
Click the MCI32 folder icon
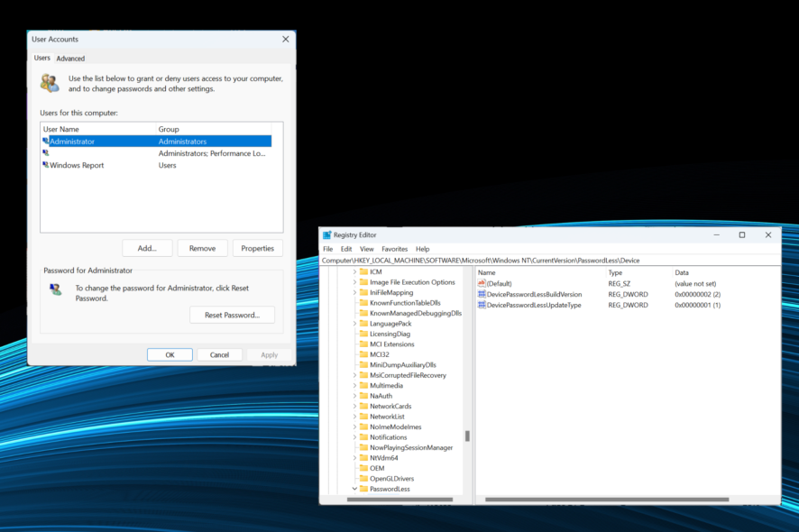click(x=363, y=354)
